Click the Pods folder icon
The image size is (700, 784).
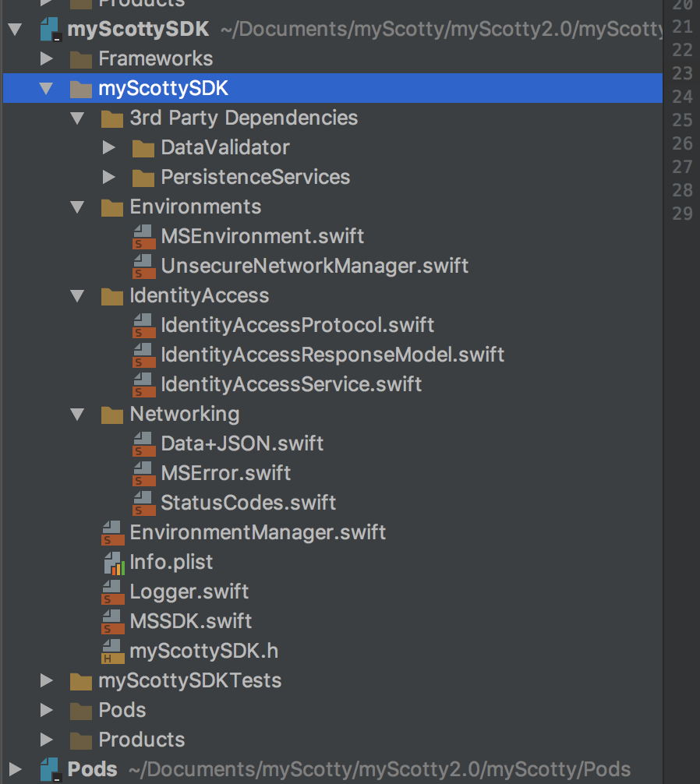click(81, 711)
